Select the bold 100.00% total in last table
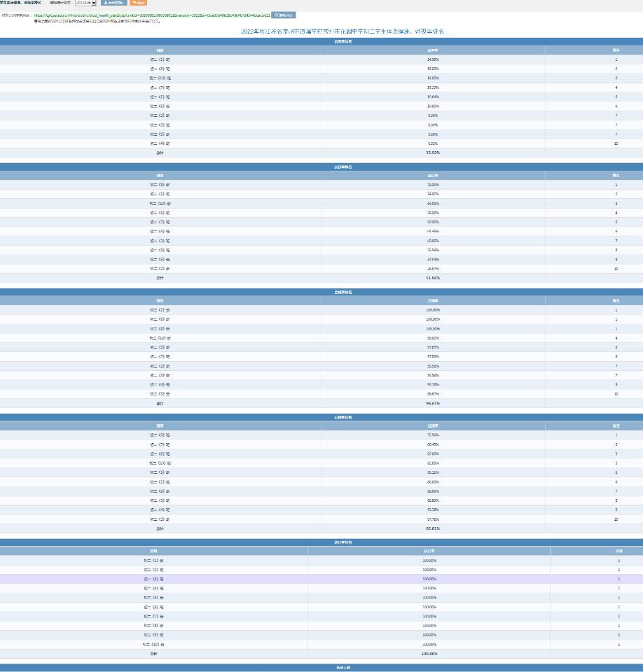This screenshot has width=643, height=672. click(x=429, y=654)
